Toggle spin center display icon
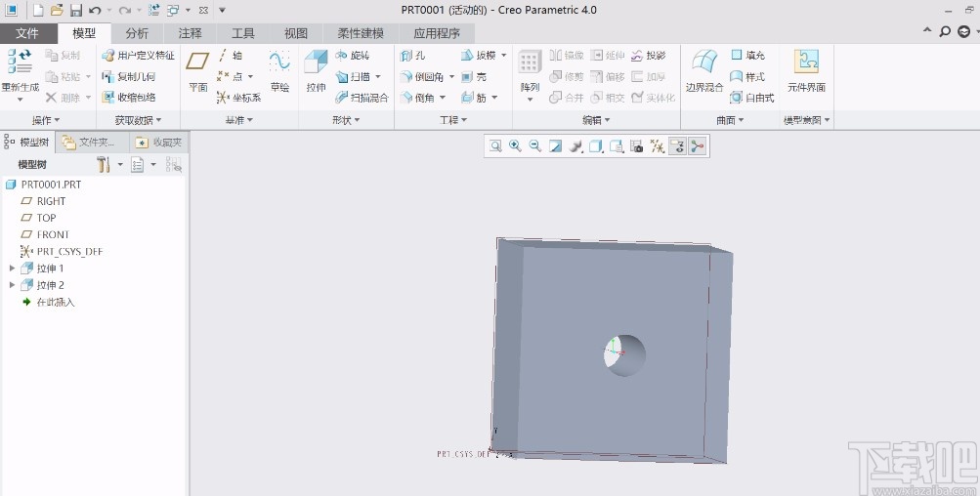 click(698, 146)
